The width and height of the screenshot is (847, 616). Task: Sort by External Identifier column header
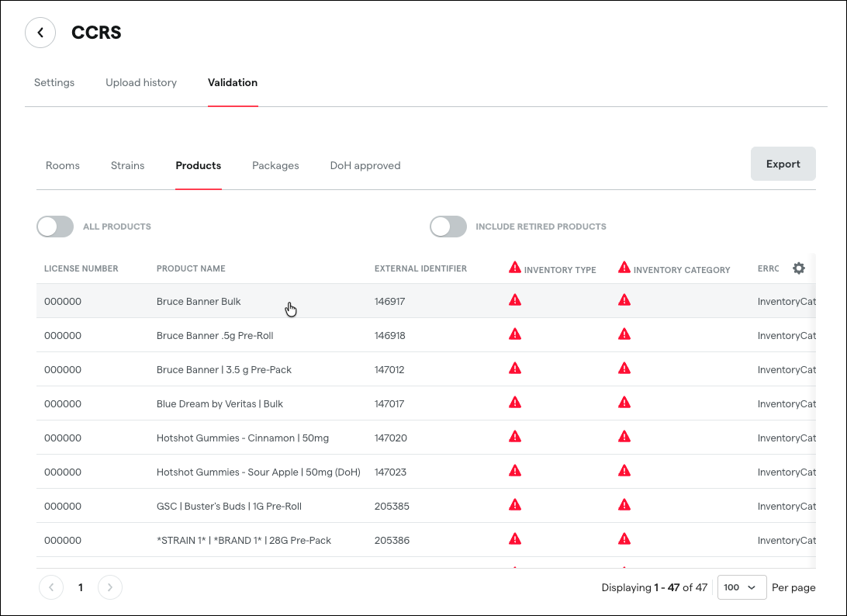[x=421, y=268]
